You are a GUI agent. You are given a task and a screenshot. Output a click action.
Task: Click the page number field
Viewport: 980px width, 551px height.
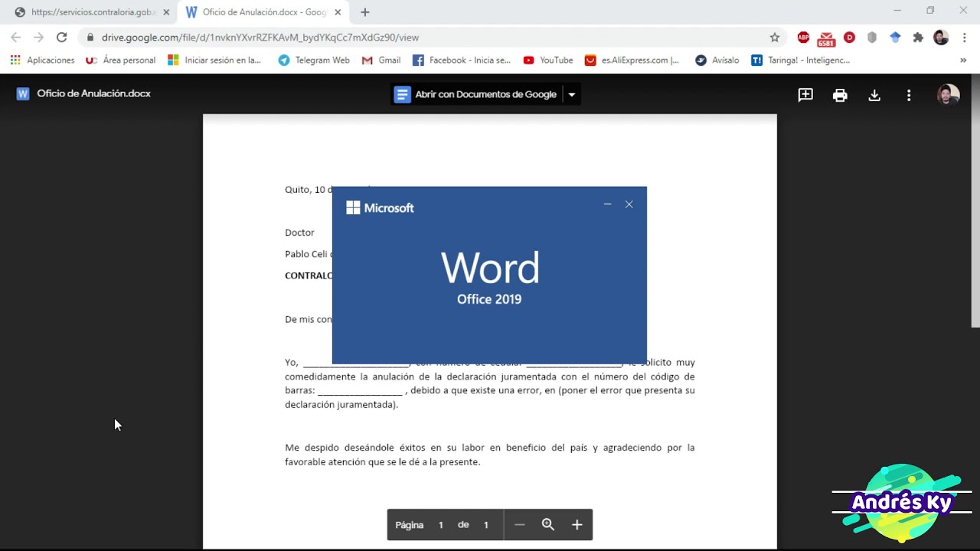pos(441,525)
